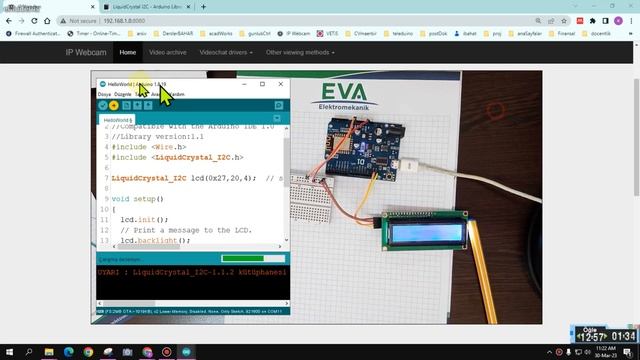Show hidden system tray icons chevron

pos(549,352)
